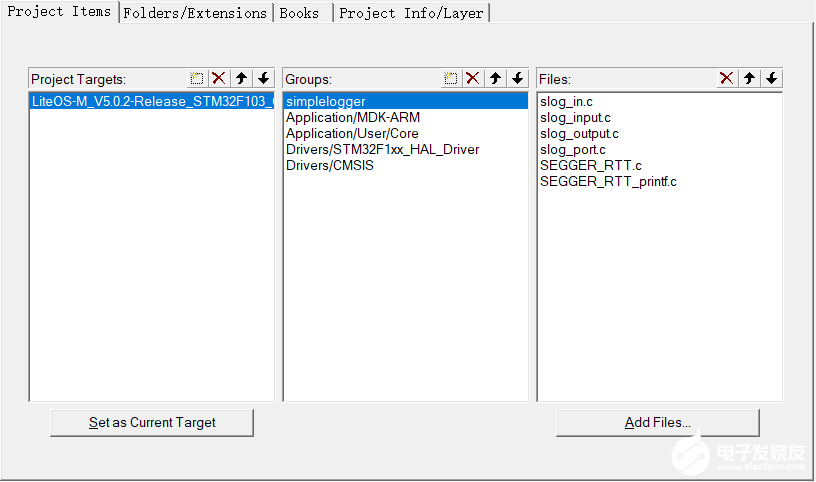Create a new group
Viewport: 816px width, 482px height.
(451, 79)
